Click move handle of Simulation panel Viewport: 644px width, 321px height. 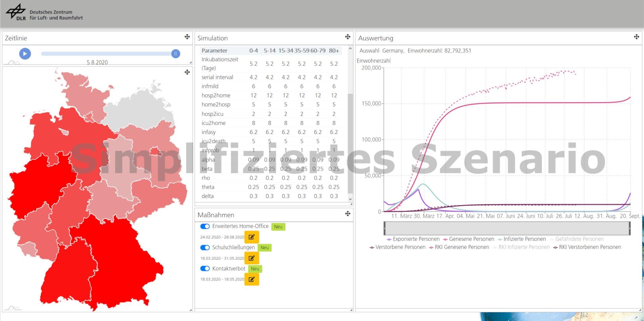click(348, 37)
